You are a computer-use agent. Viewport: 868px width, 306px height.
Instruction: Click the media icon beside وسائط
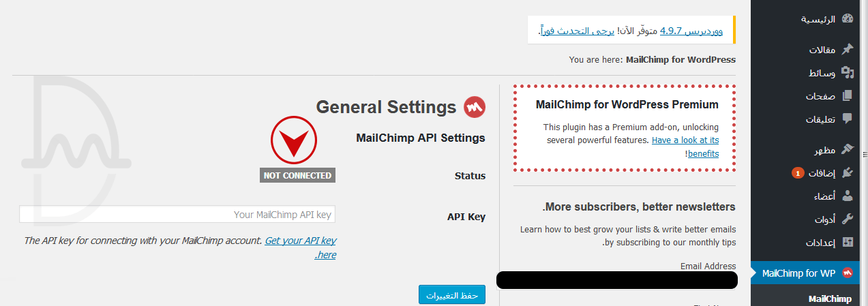pos(848,72)
